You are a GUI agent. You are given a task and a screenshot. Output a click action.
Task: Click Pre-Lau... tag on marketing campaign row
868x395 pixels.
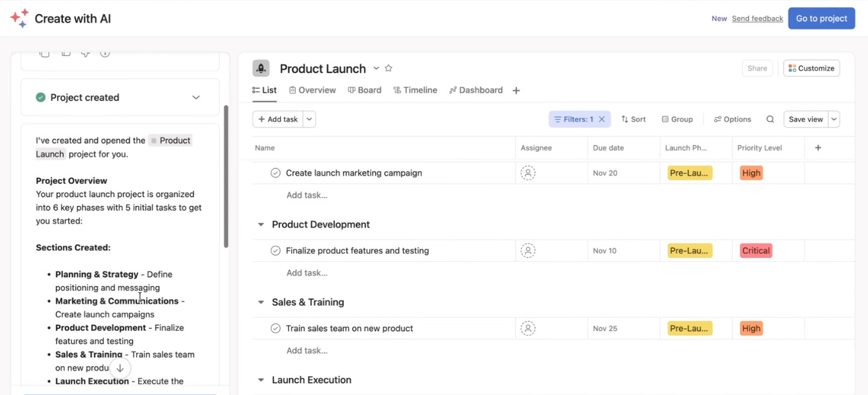pos(690,173)
